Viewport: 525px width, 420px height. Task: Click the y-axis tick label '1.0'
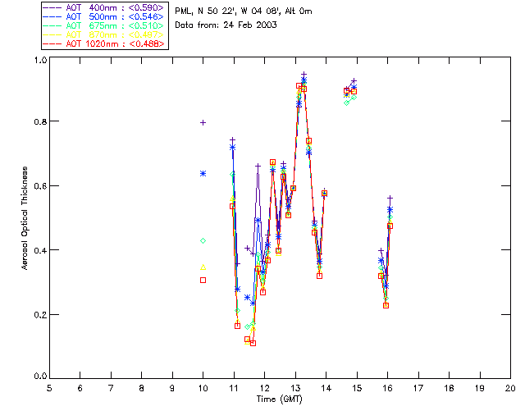(40, 60)
